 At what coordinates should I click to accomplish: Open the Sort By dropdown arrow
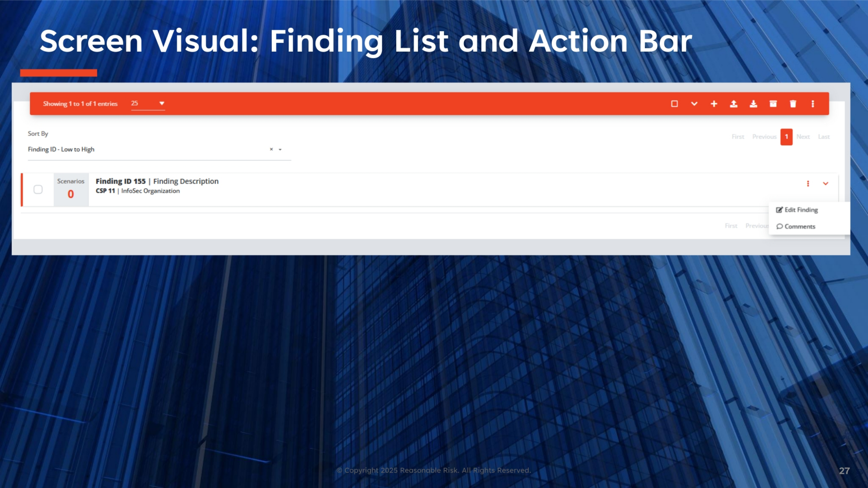[280, 149]
